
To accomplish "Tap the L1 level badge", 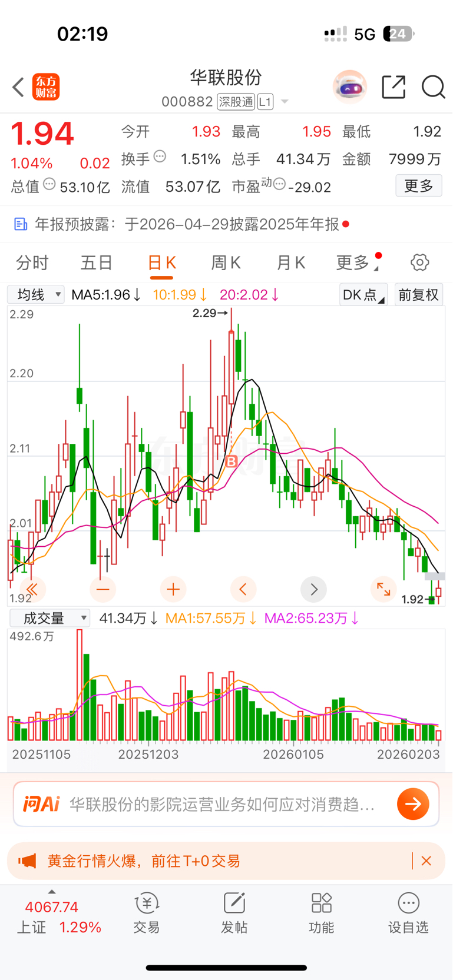I will click(x=266, y=102).
